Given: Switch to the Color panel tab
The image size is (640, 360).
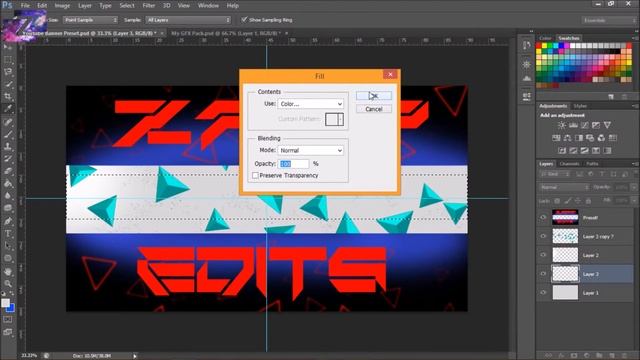Looking at the screenshot, I should pos(545,38).
